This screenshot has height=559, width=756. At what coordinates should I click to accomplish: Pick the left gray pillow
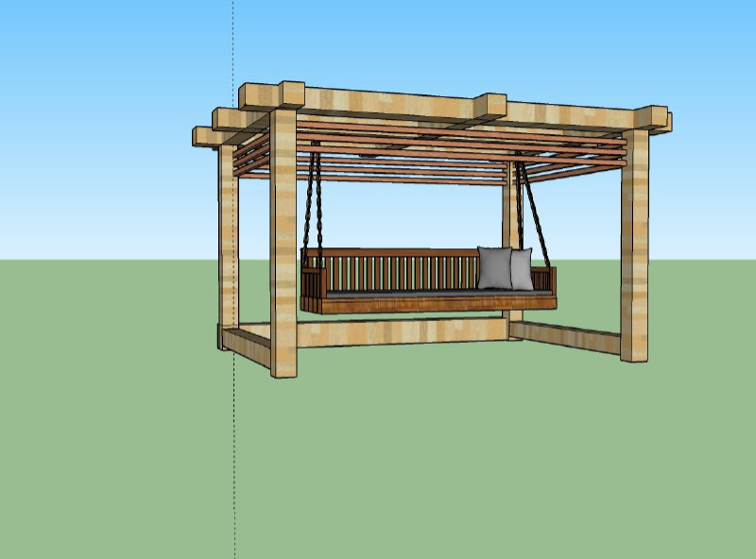[493, 268]
